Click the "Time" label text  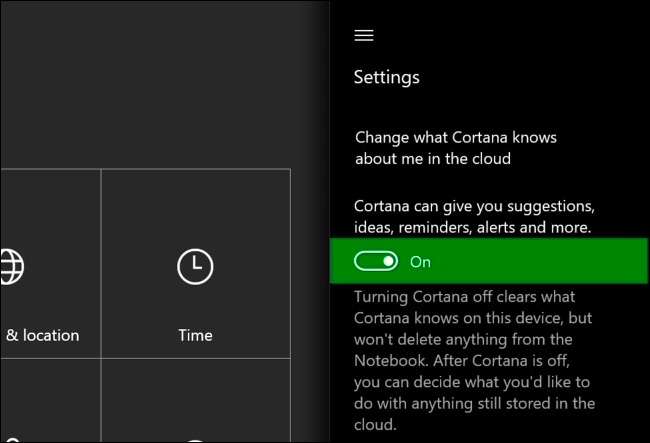pos(195,335)
